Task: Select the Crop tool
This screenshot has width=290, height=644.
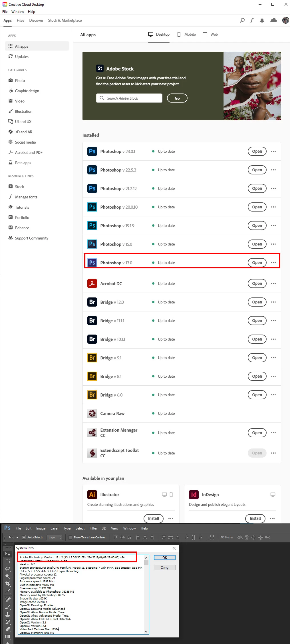Action: [x=8, y=583]
